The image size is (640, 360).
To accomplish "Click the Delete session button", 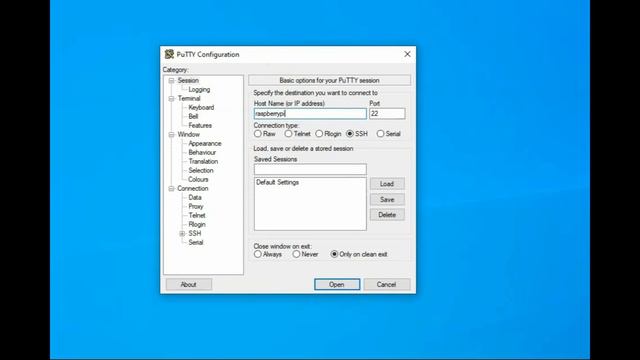I will (x=387, y=215).
